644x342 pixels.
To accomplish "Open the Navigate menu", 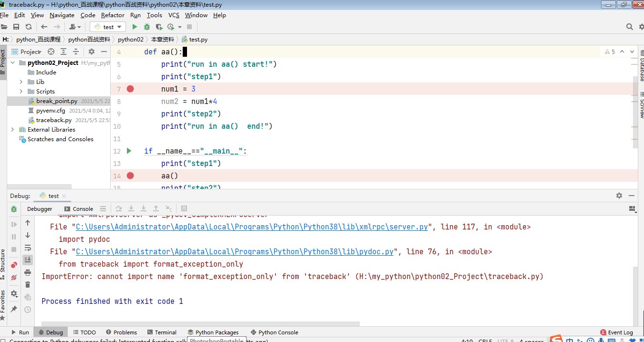I will [62, 15].
